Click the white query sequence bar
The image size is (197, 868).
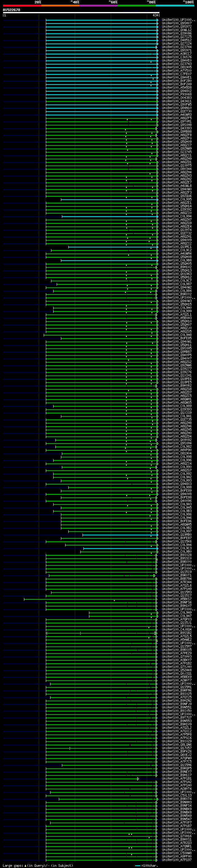[81, 13]
